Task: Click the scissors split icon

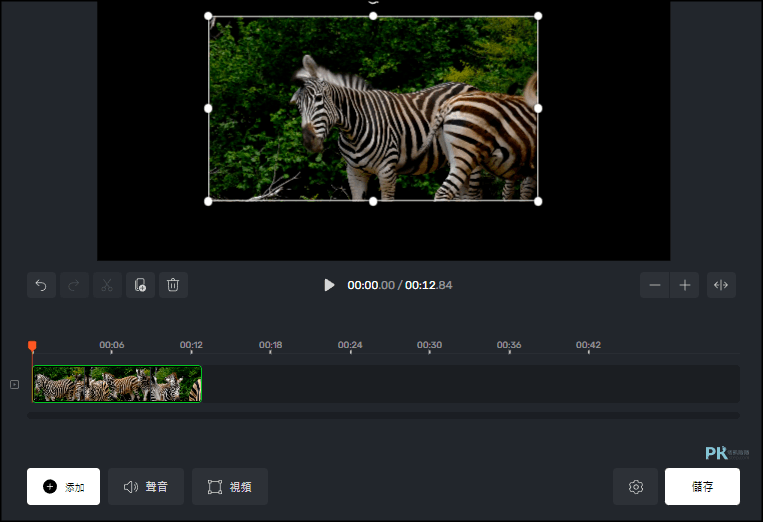Action: coord(107,285)
